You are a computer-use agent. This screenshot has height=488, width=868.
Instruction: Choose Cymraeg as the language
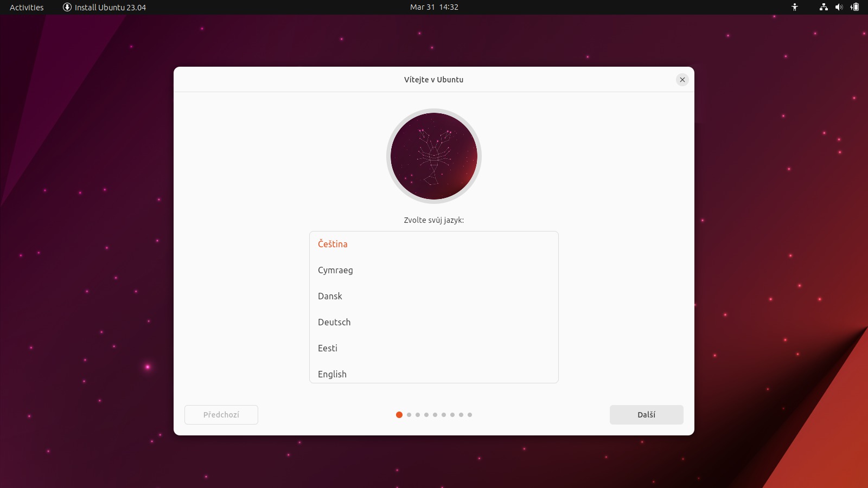click(x=335, y=270)
